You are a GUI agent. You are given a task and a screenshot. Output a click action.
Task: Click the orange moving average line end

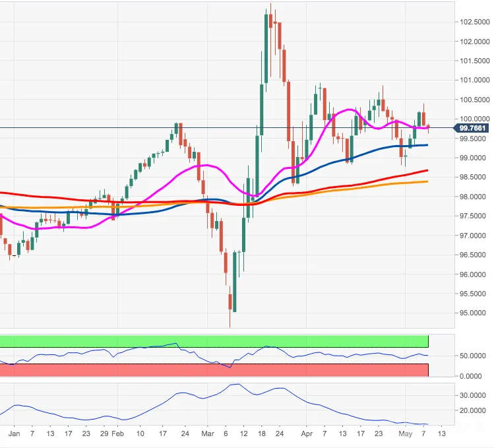(427, 181)
